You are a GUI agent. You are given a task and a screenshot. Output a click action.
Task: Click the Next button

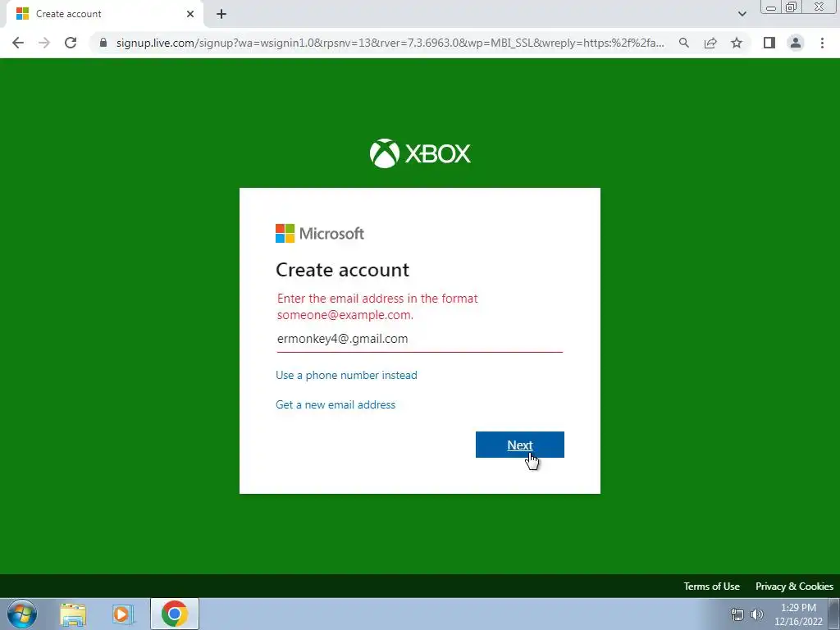point(519,445)
